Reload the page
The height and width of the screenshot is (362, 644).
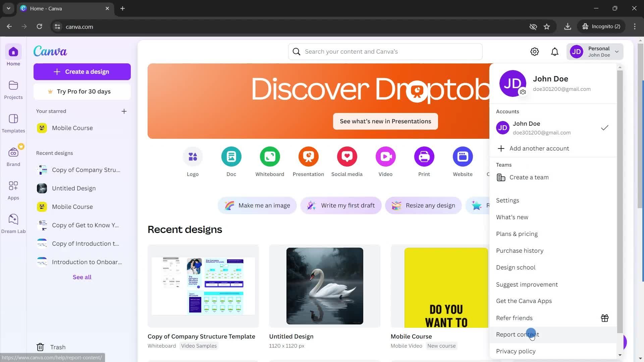pyautogui.click(x=39, y=26)
